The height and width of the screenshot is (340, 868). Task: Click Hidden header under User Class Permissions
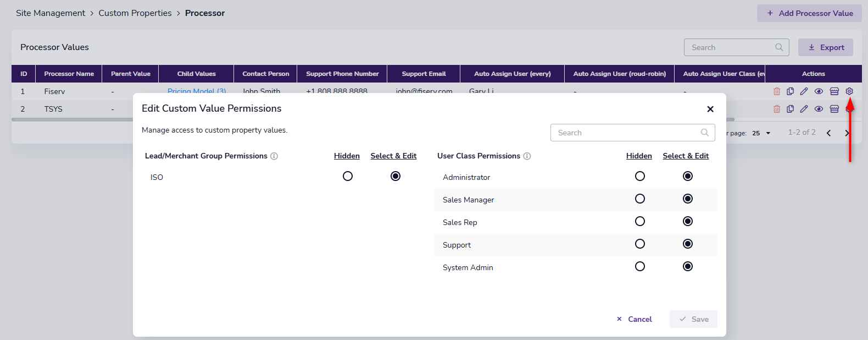[639, 156]
